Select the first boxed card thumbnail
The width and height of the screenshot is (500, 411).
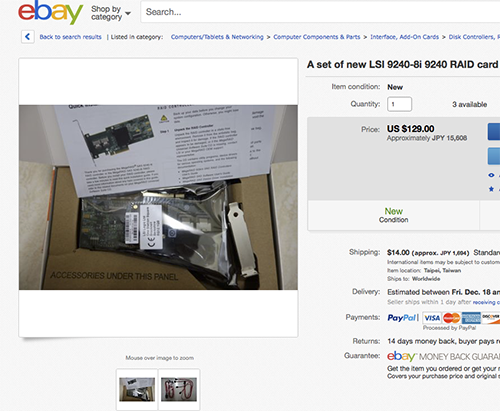137,389
